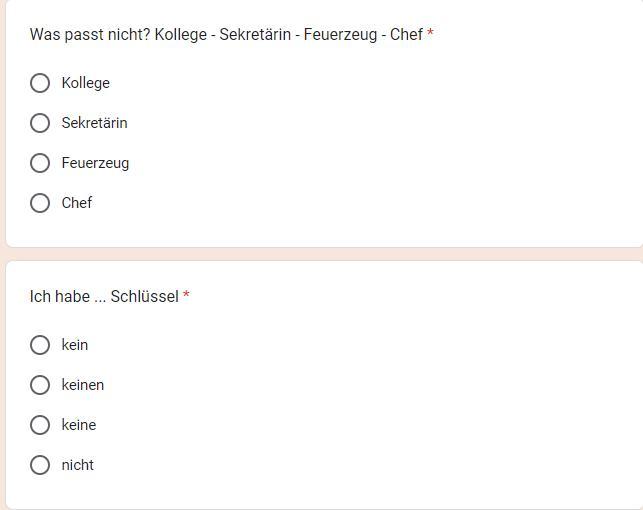This screenshot has width=643, height=510.
Task: Tick the radio circle next to keine
Action: click(40, 425)
